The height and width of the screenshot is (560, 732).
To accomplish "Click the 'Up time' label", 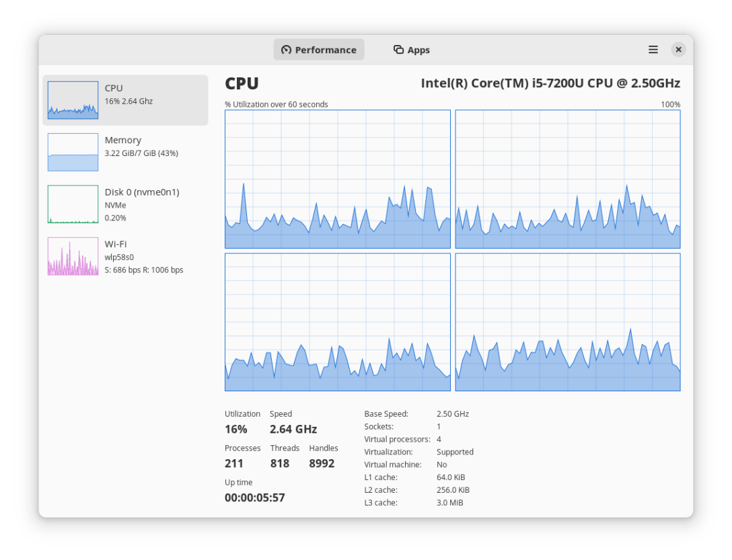I will click(239, 483).
